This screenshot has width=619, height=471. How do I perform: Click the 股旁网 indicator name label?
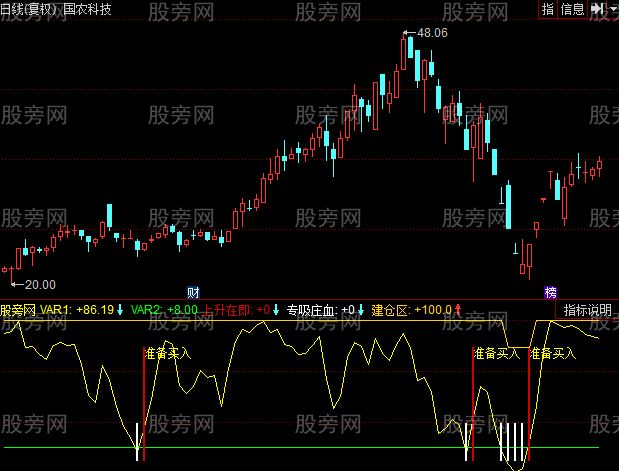click(x=18, y=310)
